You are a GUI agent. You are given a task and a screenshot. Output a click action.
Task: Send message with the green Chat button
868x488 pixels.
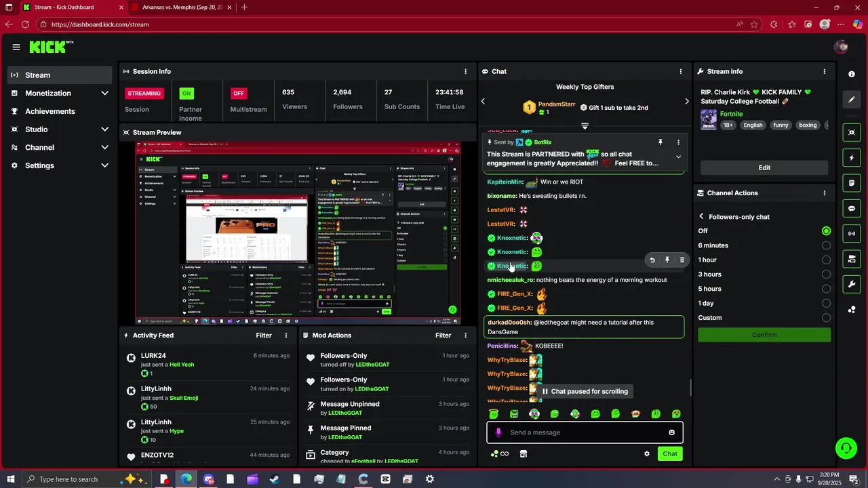coord(670,454)
